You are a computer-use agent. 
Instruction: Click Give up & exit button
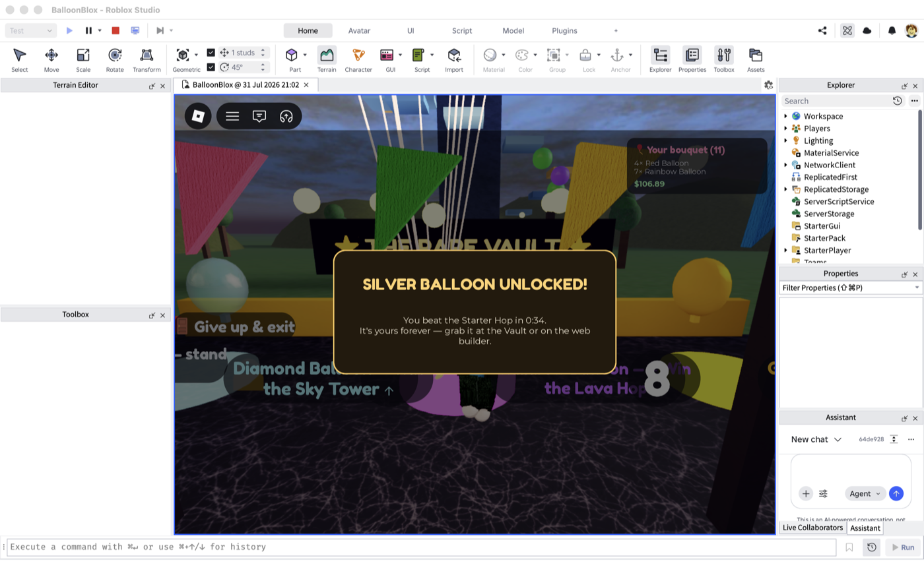pyautogui.click(x=236, y=326)
